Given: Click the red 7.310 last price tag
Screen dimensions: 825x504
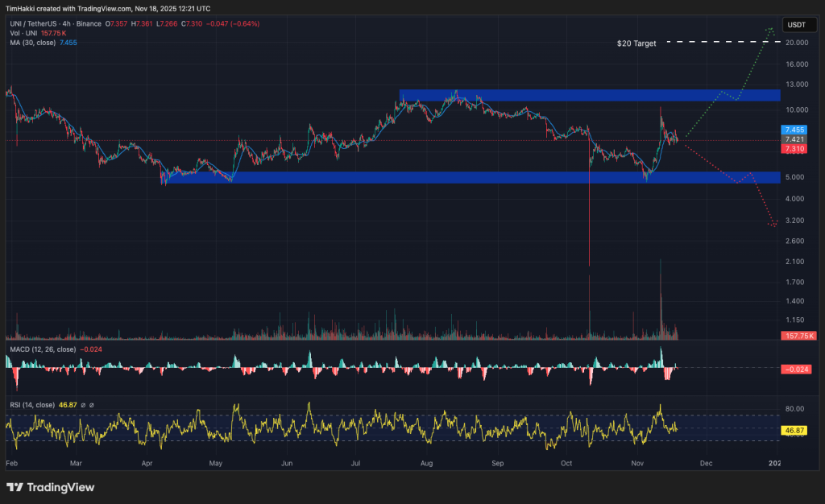Looking at the screenshot, I should coord(793,148).
